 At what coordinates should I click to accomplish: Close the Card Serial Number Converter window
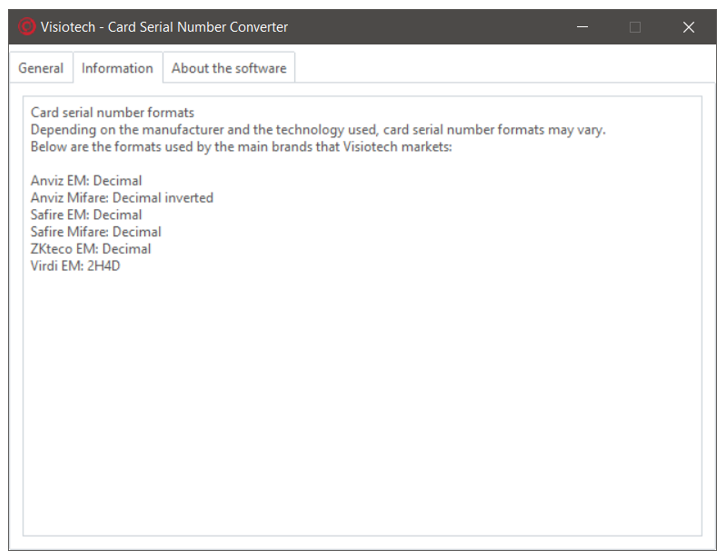point(688,27)
